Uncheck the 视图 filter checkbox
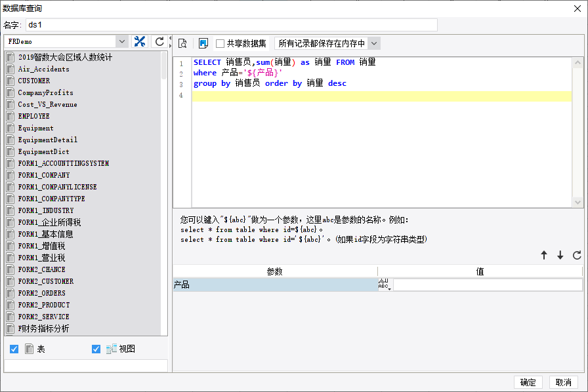 pyautogui.click(x=96, y=349)
